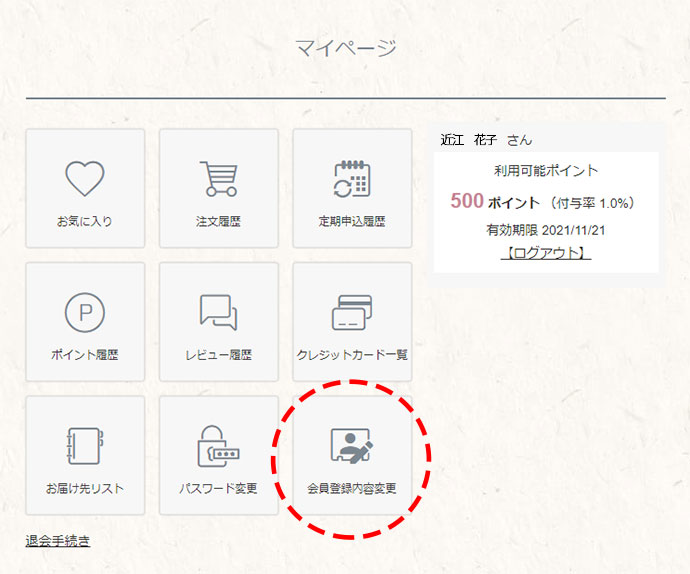The image size is (690, 574).
Task: Click the credit card list icon
Action: click(351, 313)
